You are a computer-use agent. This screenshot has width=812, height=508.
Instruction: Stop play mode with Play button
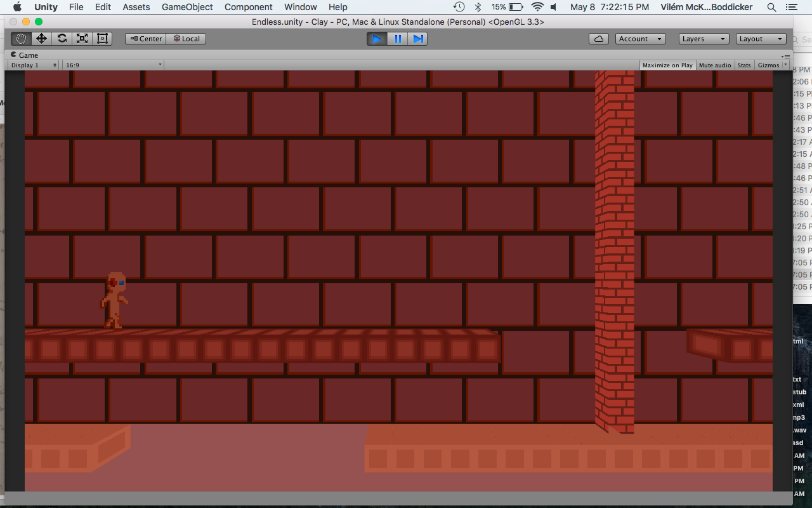pyautogui.click(x=377, y=39)
